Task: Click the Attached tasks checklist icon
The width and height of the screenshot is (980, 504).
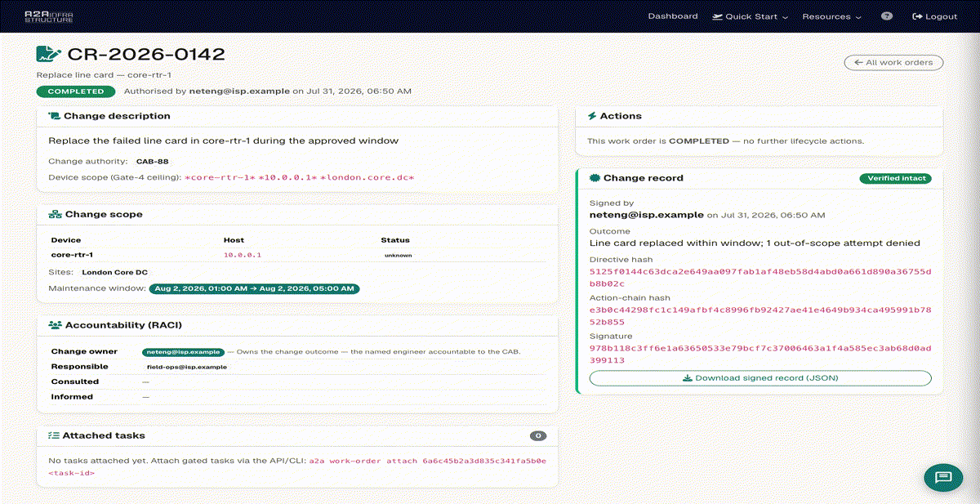Action: pos(54,435)
